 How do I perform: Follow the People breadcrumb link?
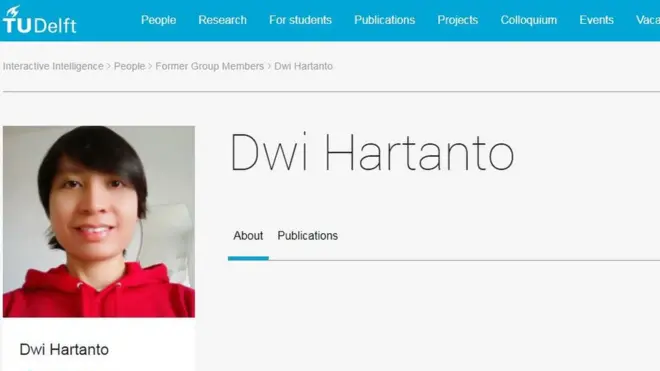click(129, 66)
